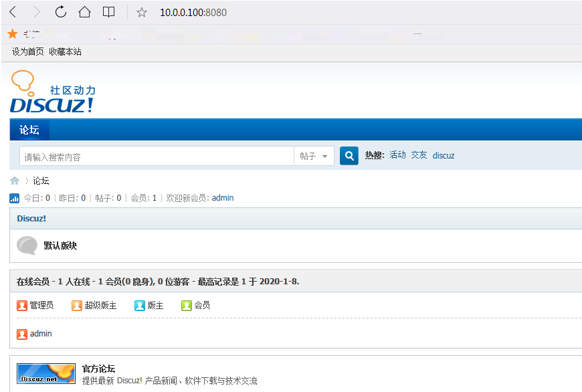Viewport: 582px width, 392px height.
Task: Click the green 会员 user icon
Action: [x=187, y=306]
